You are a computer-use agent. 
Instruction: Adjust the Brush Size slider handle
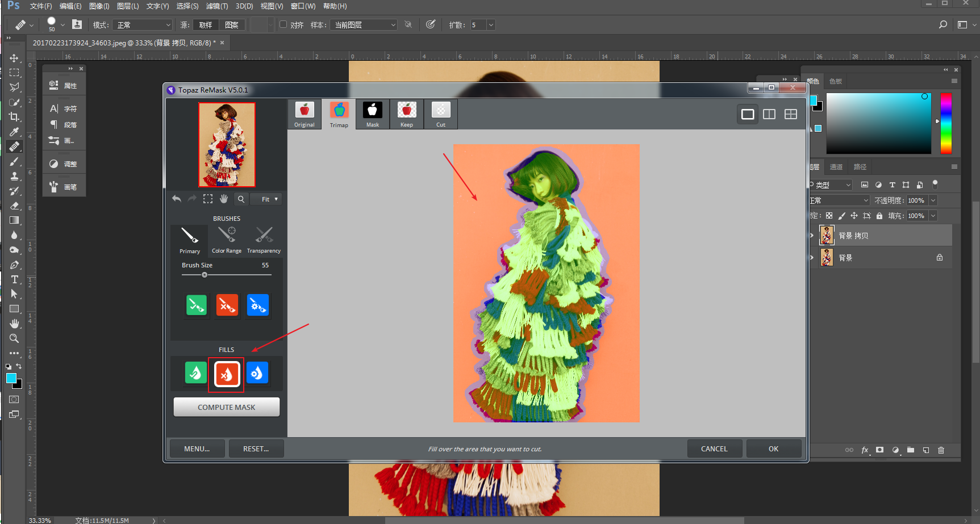205,275
